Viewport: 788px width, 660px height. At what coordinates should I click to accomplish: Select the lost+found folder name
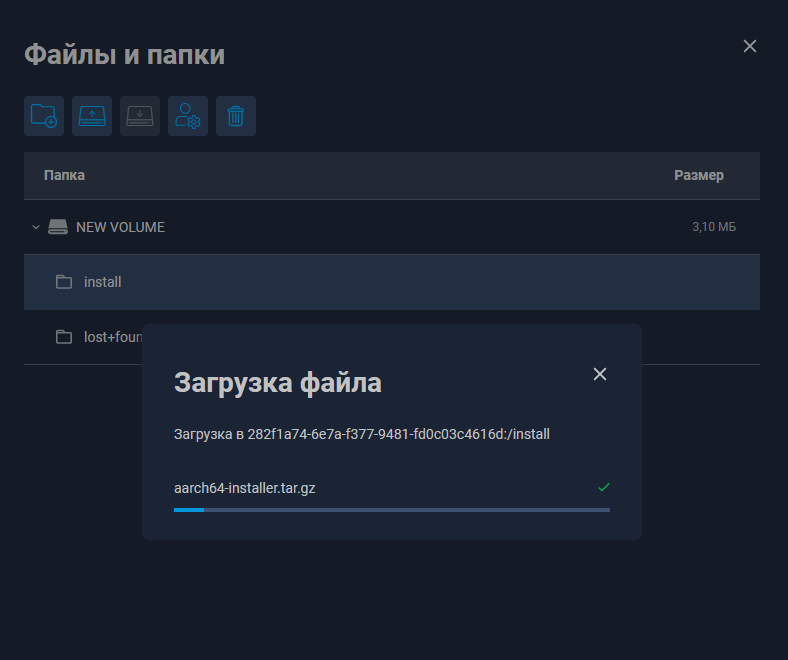pyautogui.click(x=112, y=337)
